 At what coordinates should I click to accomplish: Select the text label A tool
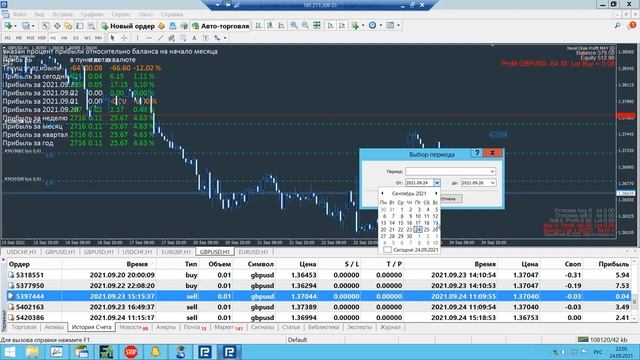pos(194,38)
